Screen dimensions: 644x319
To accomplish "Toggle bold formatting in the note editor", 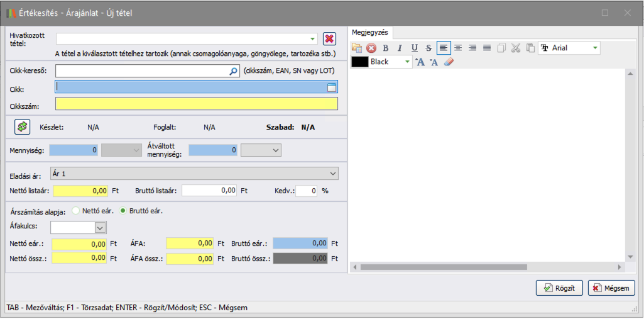I will 386,48.
